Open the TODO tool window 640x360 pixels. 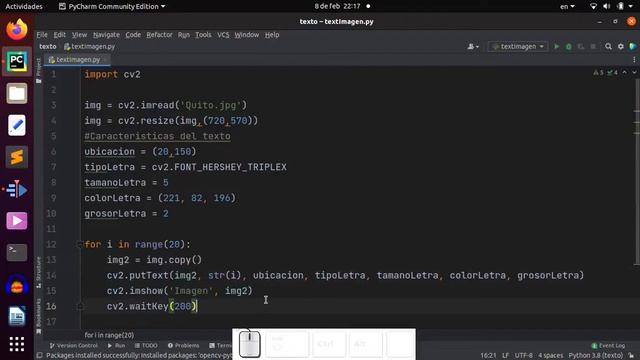[146, 345]
